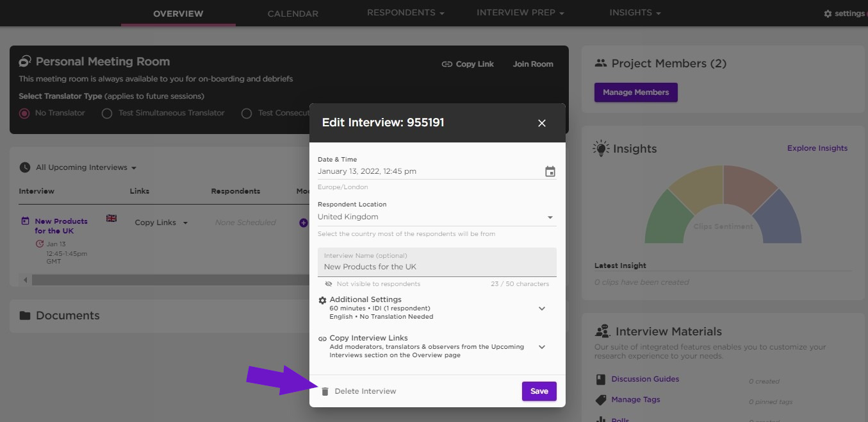Click the Interview Materials icon

[x=602, y=332]
